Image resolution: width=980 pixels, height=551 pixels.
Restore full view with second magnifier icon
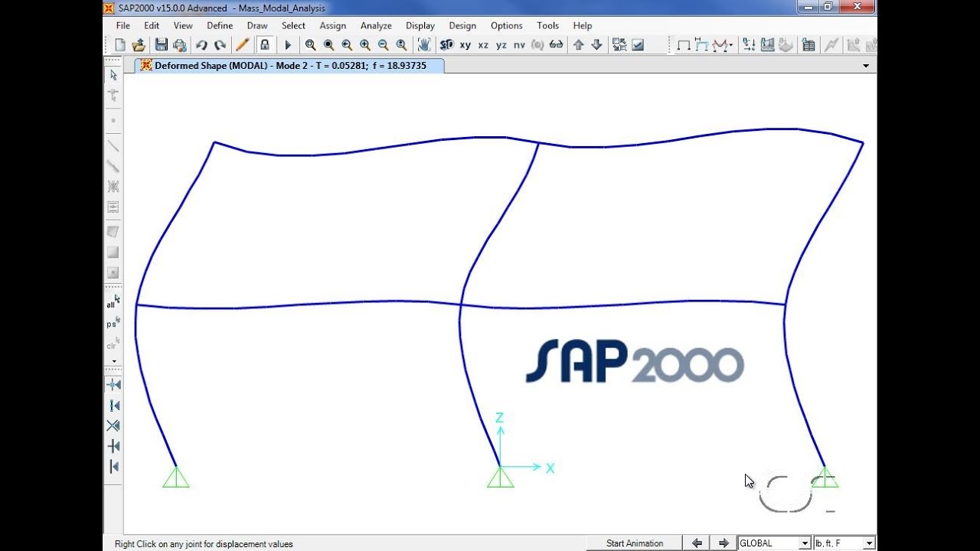click(328, 45)
